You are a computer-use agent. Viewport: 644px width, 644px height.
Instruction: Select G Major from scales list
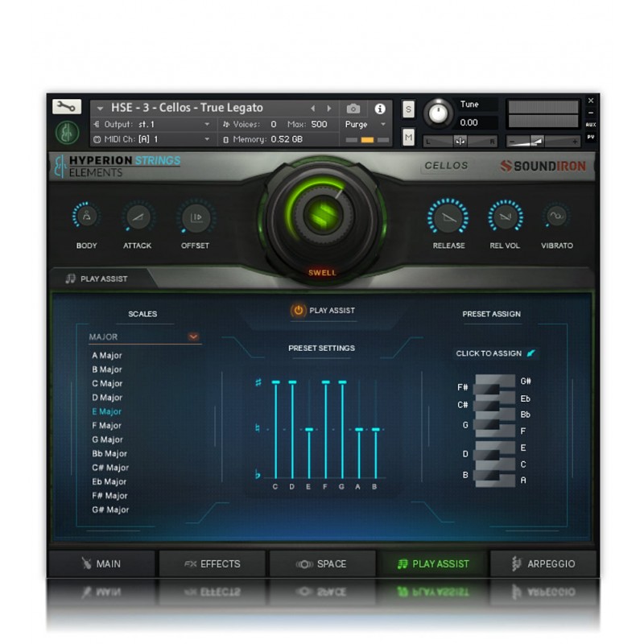[107, 440]
